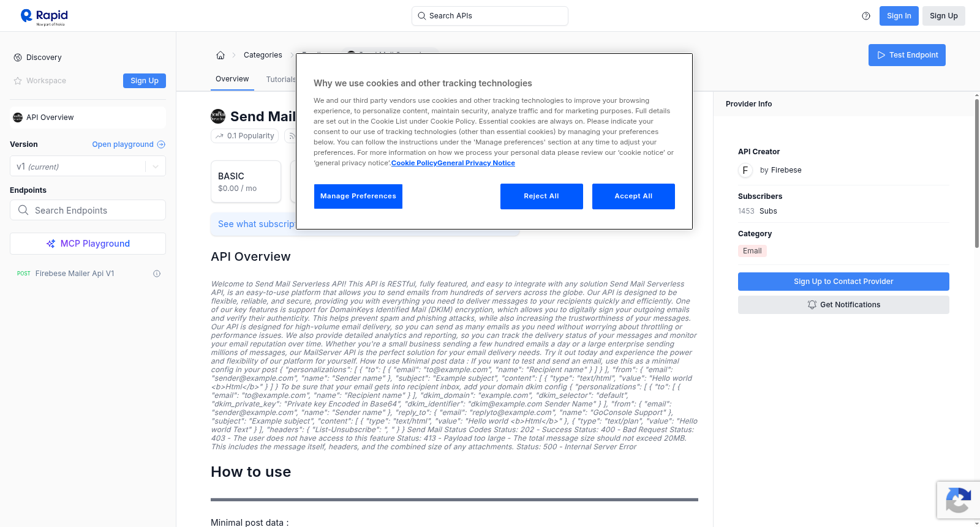Click the Email category tag

coord(752,251)
